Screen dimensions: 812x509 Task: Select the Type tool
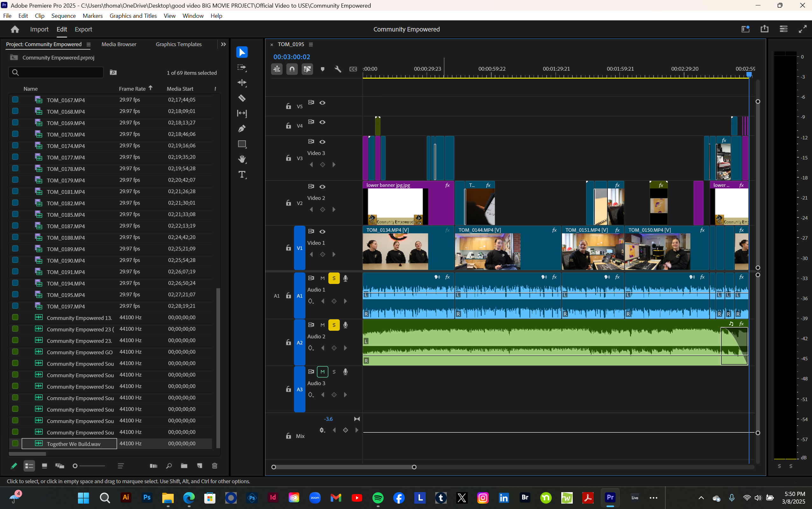(x=242, y=174)
